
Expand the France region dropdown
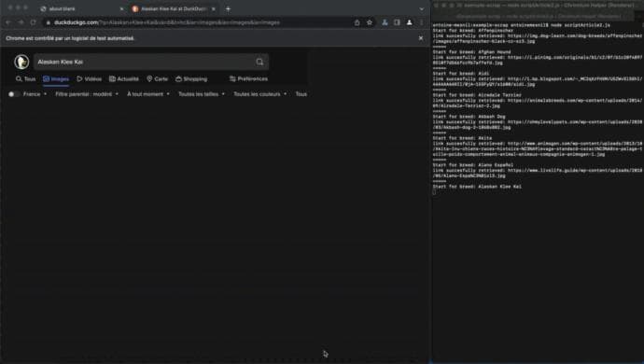(35, 94)
